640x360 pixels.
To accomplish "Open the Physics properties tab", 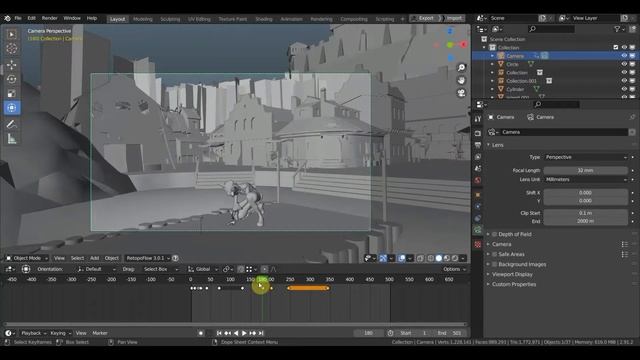I will point(478,207).
